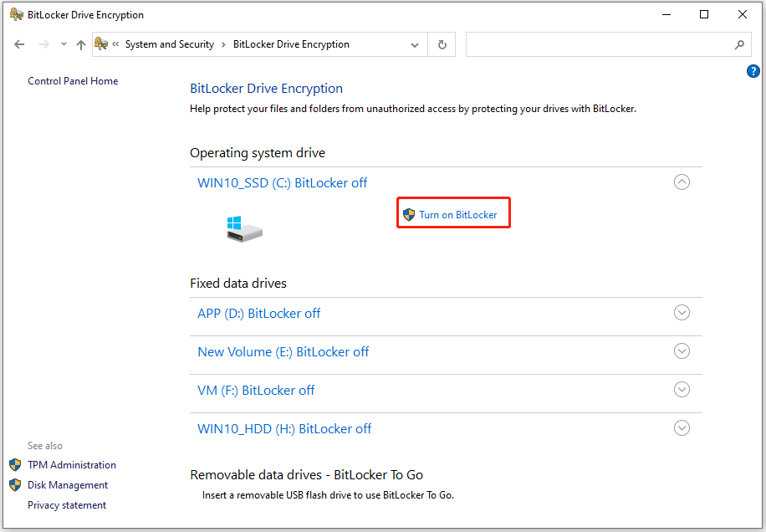
Task: Click the 'BitLocker Drive Encryption' page heading
Action: [x=266, y=89]
